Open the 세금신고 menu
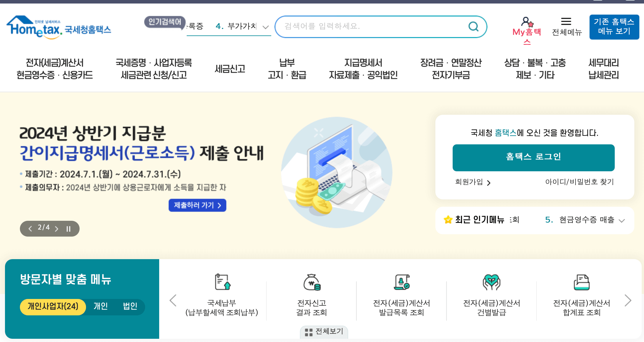Image resolution: width=644 pixels, height=342 pixels. click(230, 69)
